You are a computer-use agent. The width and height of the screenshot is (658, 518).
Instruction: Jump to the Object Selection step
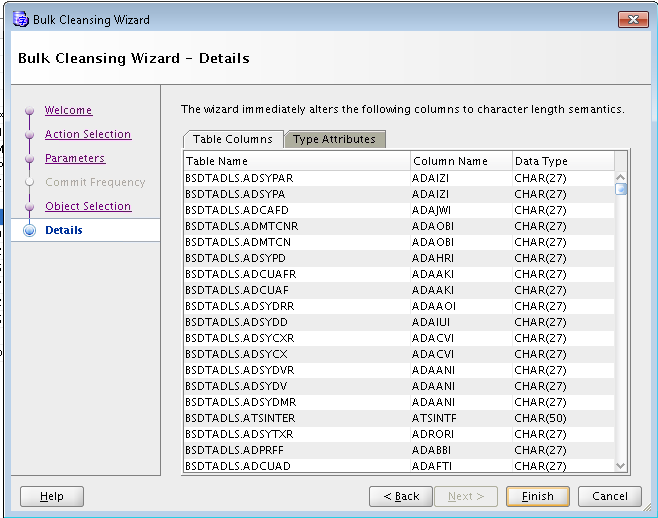coord(88,207)
